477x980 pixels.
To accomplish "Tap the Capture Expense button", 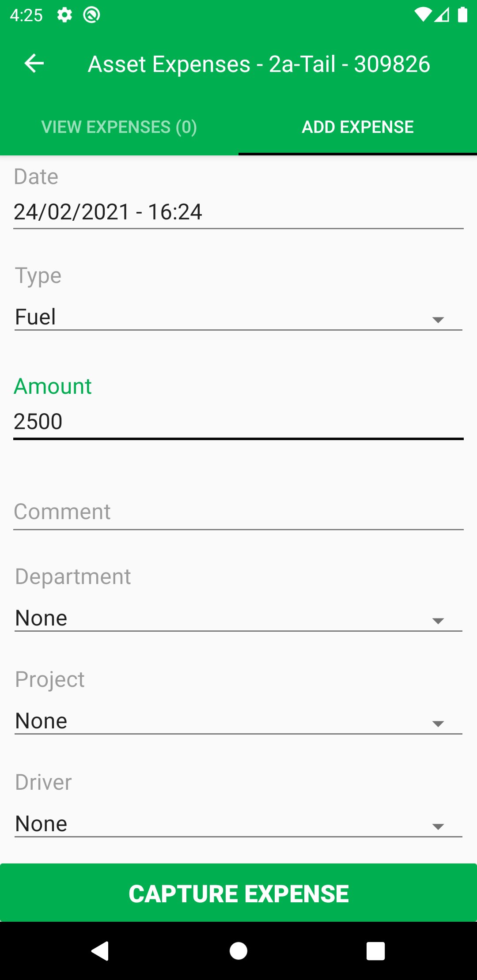I will 238,893.
